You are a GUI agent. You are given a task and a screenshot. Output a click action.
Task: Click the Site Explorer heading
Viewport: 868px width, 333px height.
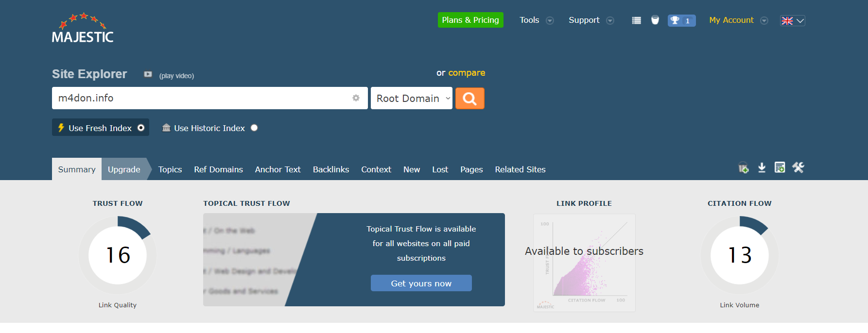89,74
